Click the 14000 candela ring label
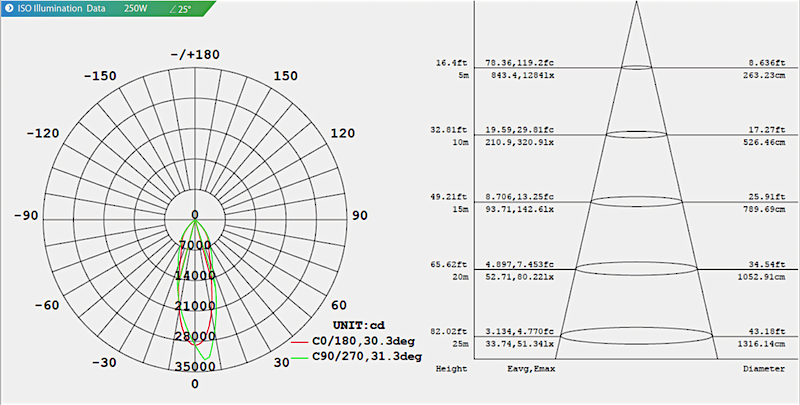 coord(195,276)
